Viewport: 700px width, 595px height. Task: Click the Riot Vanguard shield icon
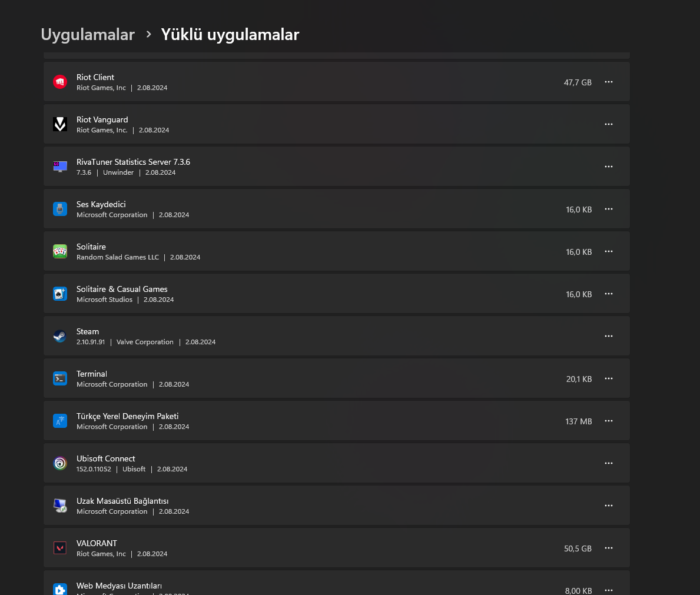(x=60, y=124)
